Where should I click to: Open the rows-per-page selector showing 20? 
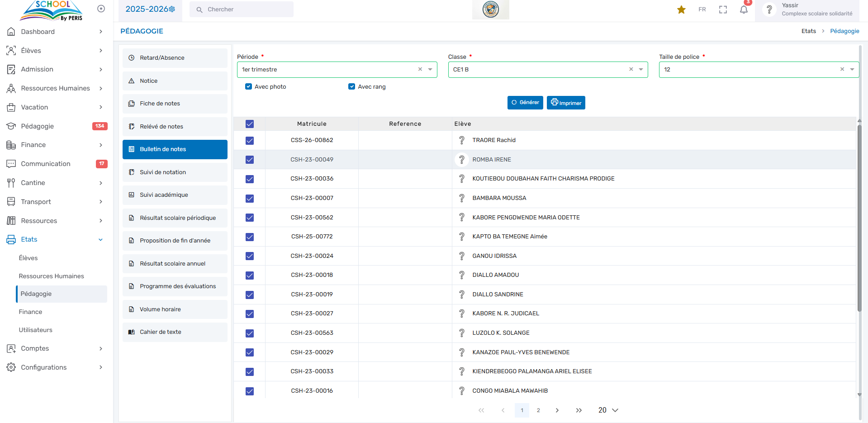(608, 410)
